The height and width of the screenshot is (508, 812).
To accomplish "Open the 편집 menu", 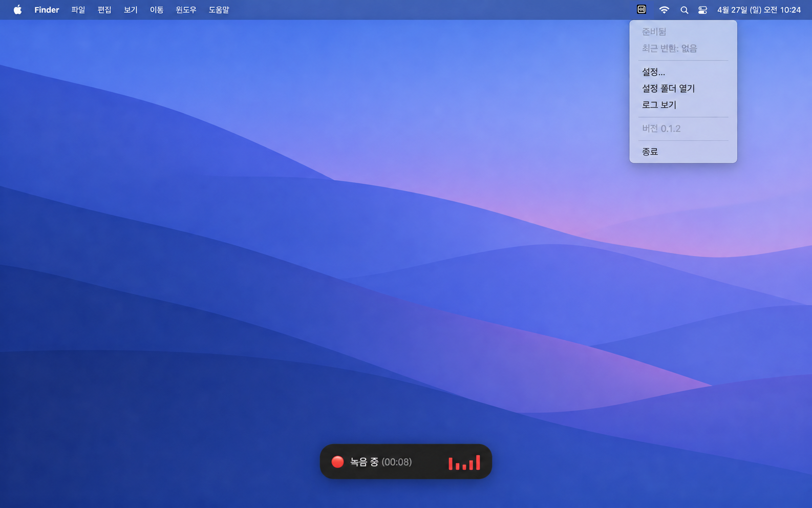I will click(104, 10).
